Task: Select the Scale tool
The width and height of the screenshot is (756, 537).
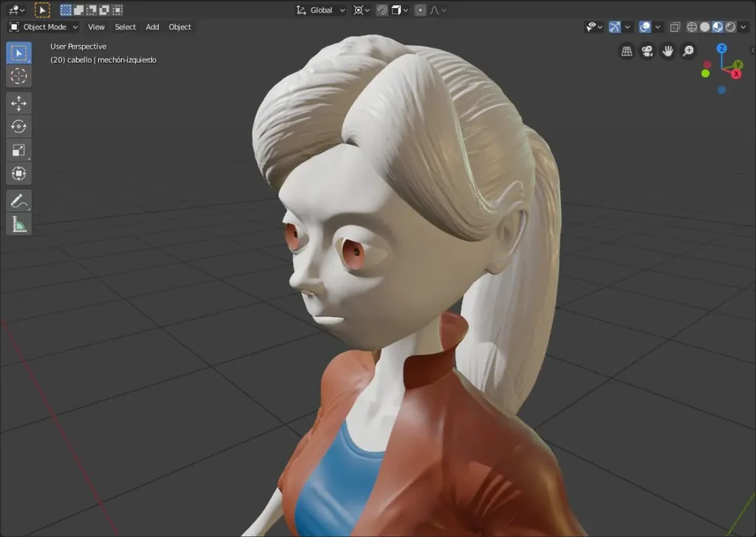Action: [18, 150]
